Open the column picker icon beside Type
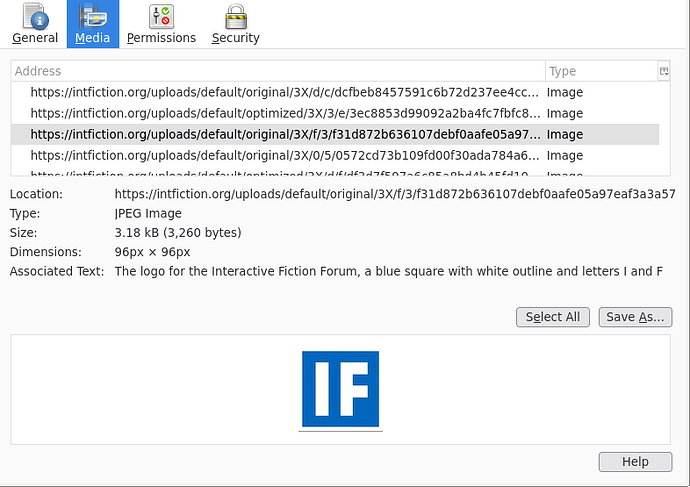Image resolution: width=690 pixels, height=487 pixels. pos(664,71)
